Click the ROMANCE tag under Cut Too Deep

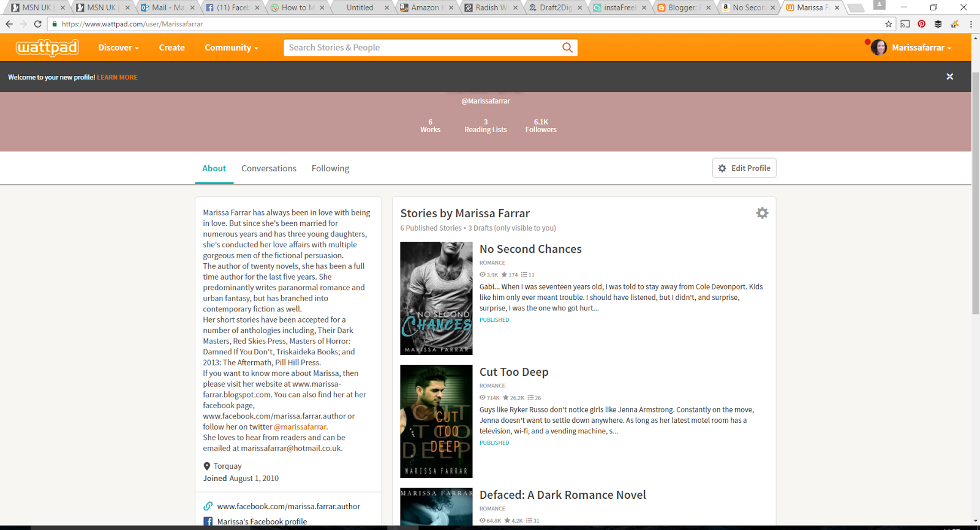[492, 386]
